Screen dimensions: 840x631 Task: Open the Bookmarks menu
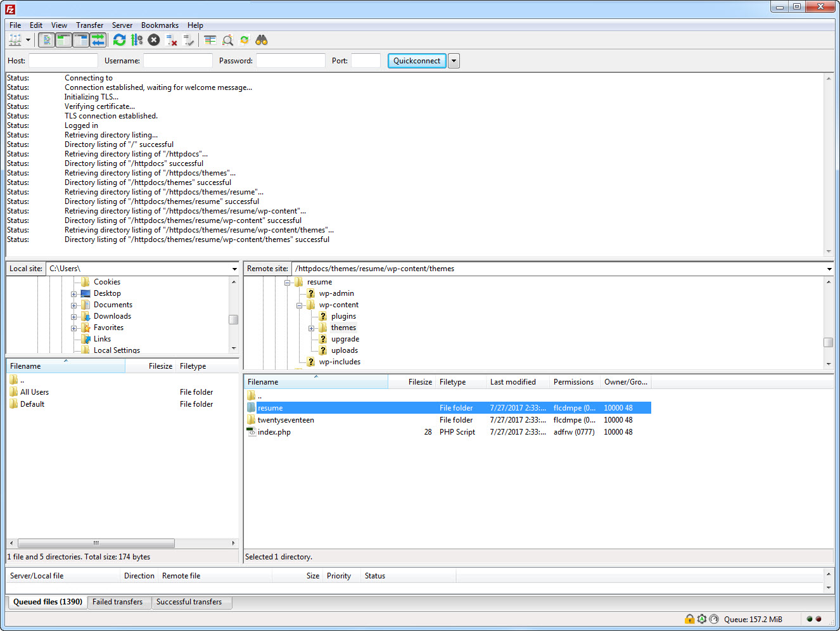[x=160, y=25]
